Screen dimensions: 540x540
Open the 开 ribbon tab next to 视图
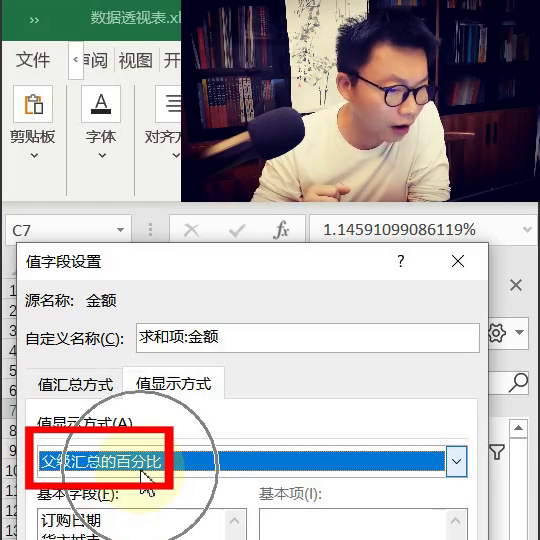[172, 61]
